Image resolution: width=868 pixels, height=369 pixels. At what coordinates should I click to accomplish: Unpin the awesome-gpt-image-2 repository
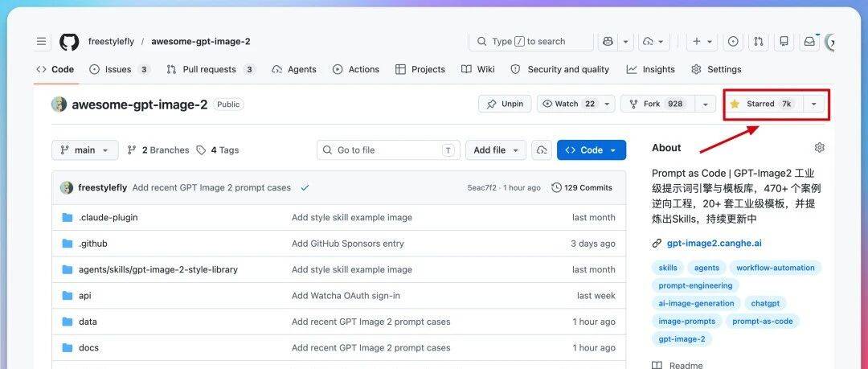click(505, 104)
